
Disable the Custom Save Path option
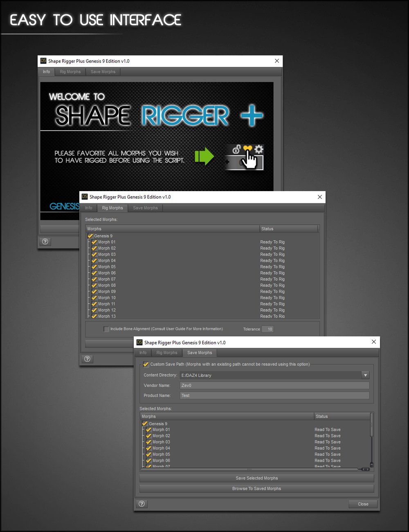[146, 364]
